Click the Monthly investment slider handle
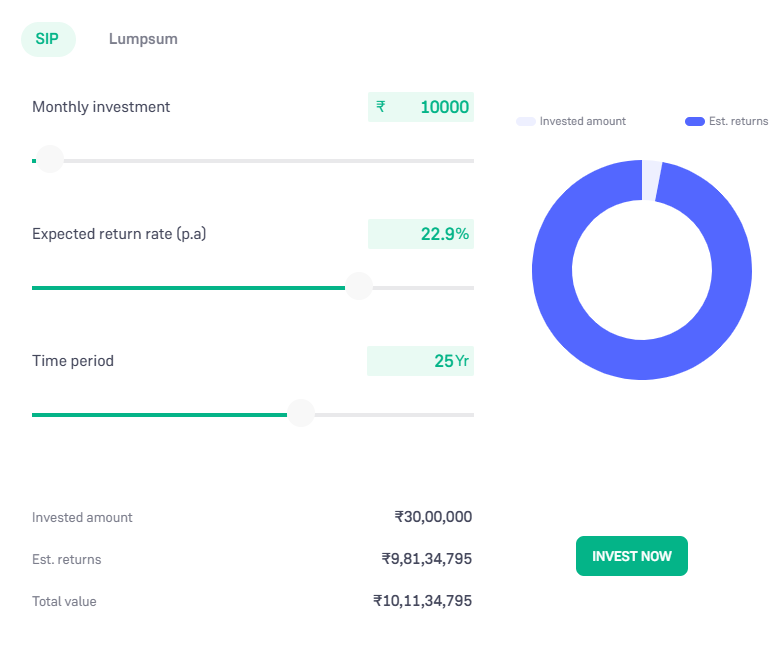This screenshot has width=777, height=660. coord(50,159)
